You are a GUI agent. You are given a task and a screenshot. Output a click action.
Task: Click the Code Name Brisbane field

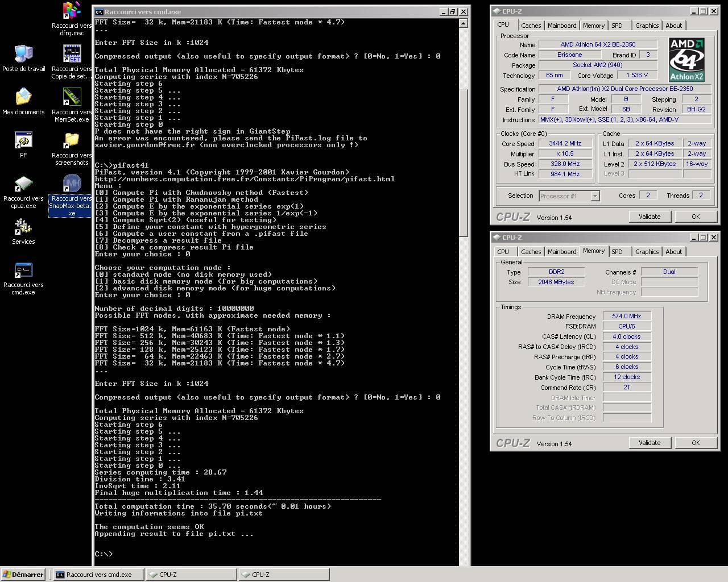pyautogui.click(x=569, y=55)
